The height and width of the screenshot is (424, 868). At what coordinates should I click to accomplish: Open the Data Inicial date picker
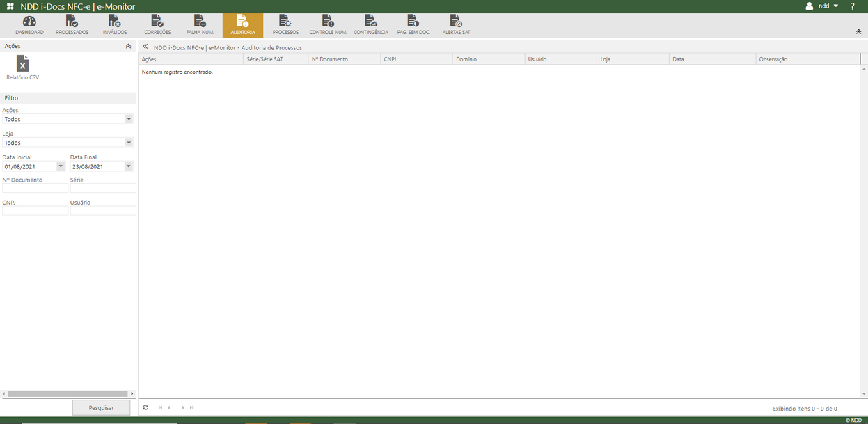[x=61, y=166]
